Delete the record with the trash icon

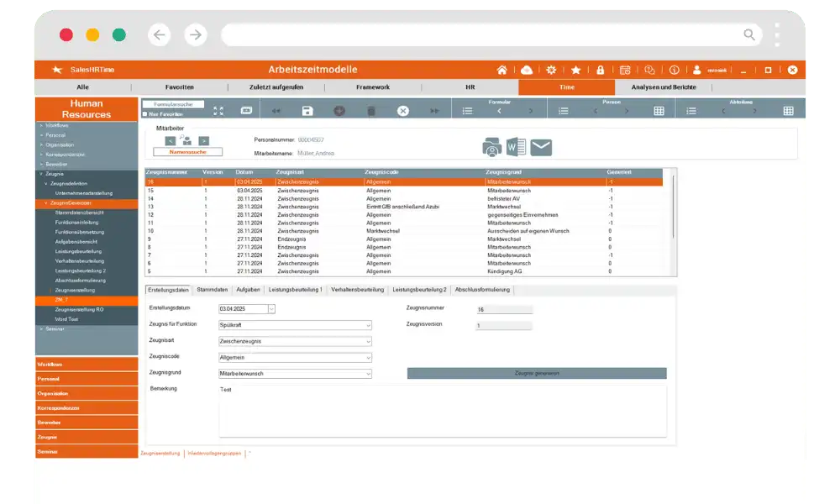370,111
